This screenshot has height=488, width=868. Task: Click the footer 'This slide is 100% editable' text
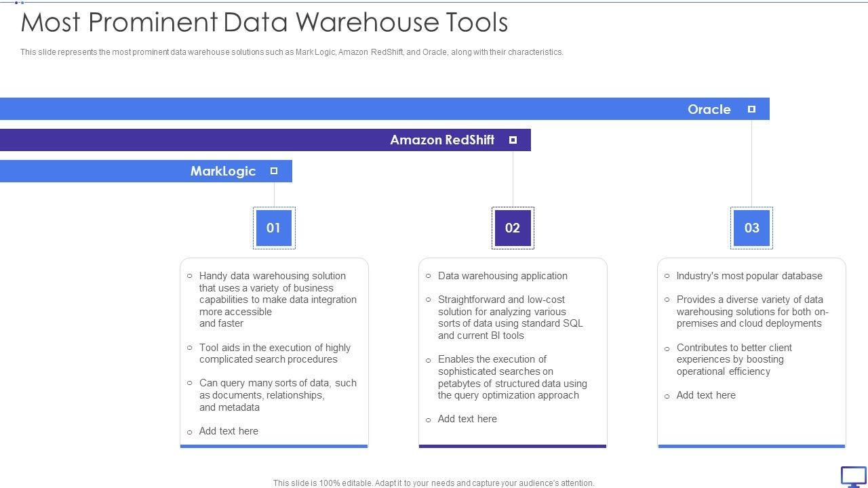tap(434, 483)
